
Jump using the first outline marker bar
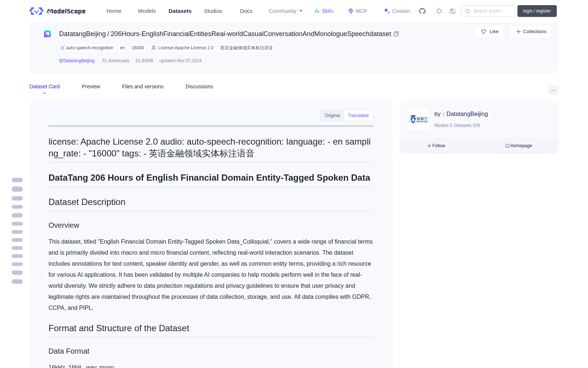(x=17, y=180)
